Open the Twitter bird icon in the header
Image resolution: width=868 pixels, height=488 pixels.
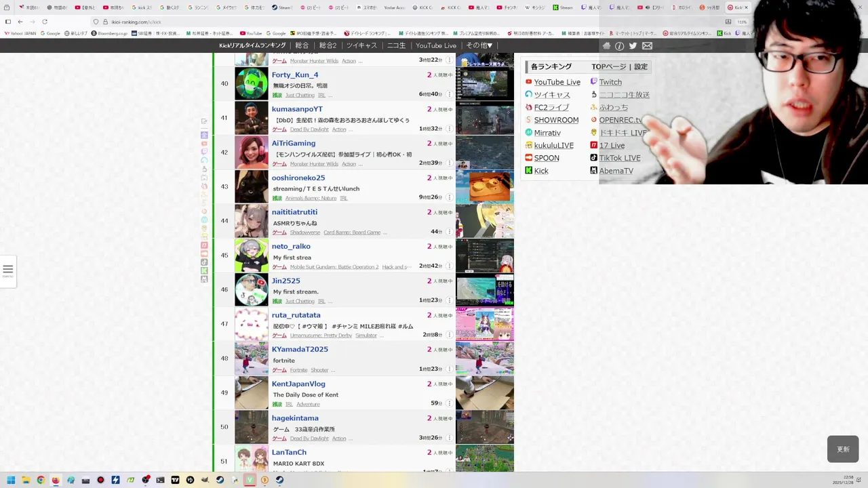633,46
